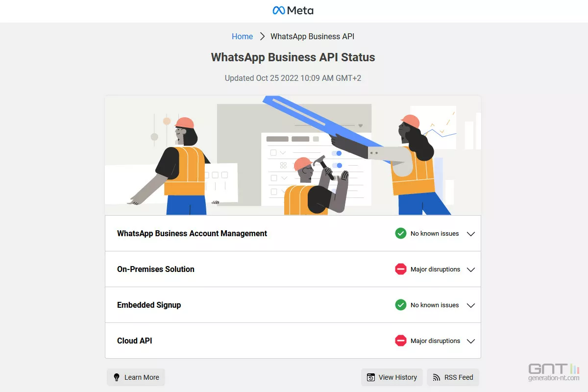Expand On-Premises Solution details chevron
The width and height of the screenshot is (588, 392).
[471, 269]
